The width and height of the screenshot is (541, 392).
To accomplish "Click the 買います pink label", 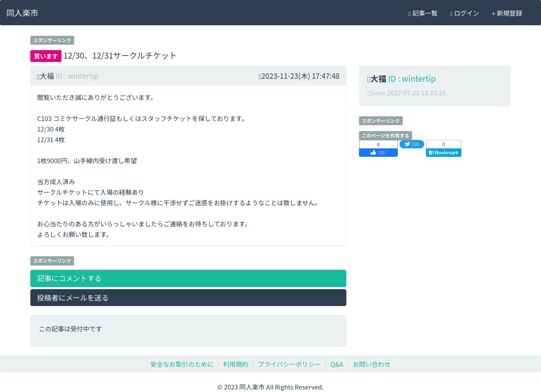I will point(46,56).
